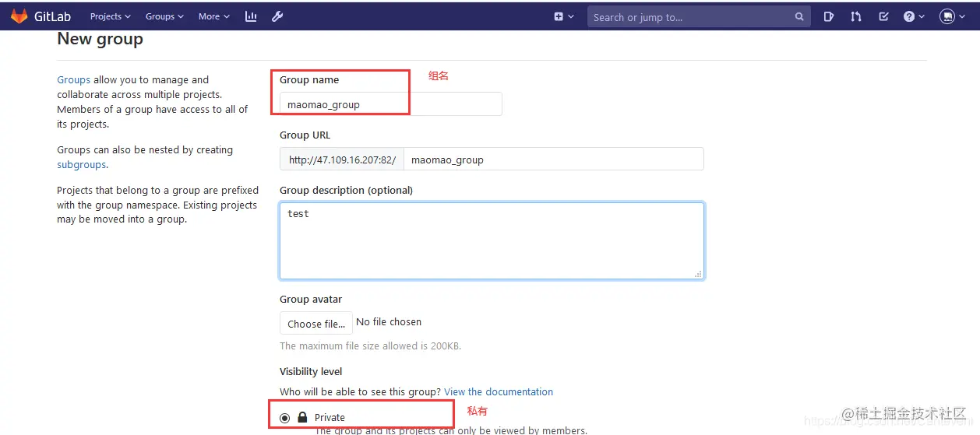The image size is (980, 435).
Task: Open the Help question-mark dropdown
Action: 914,16
